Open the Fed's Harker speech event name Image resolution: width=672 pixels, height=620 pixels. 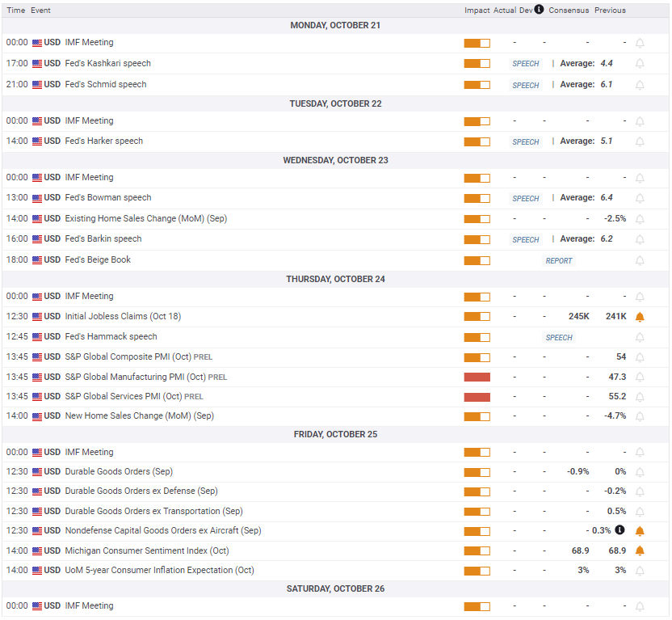[x=103, y=141]
